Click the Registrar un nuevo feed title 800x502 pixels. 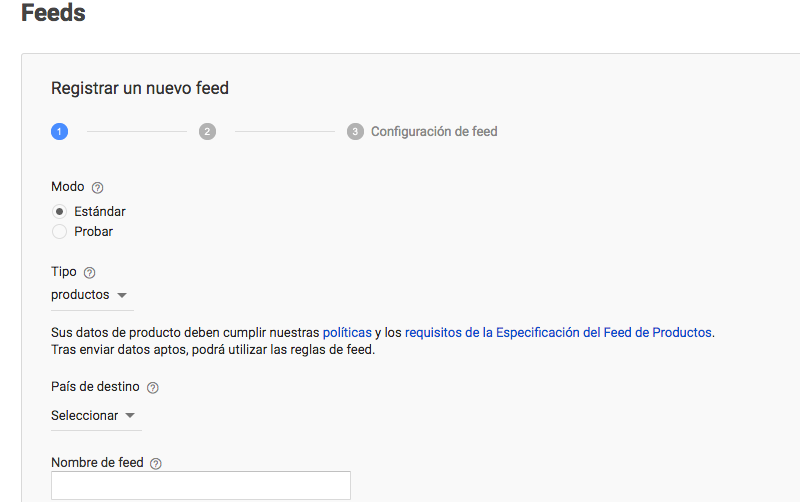click(140, 88)
